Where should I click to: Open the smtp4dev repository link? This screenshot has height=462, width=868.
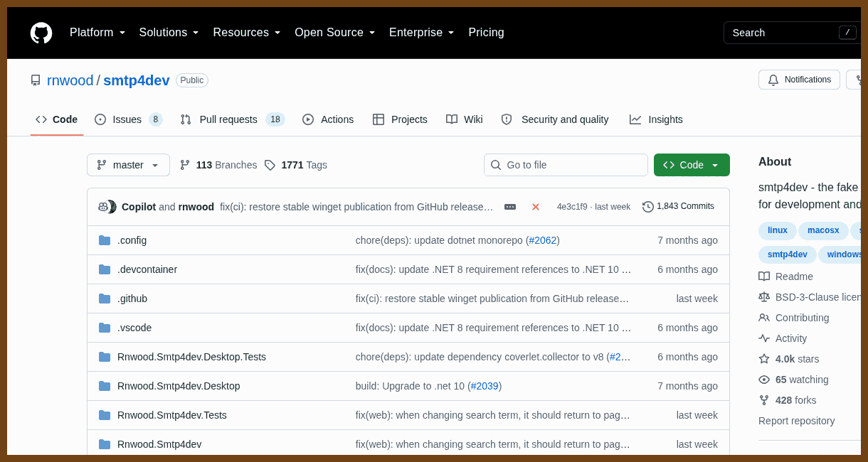tap(137, 80)
